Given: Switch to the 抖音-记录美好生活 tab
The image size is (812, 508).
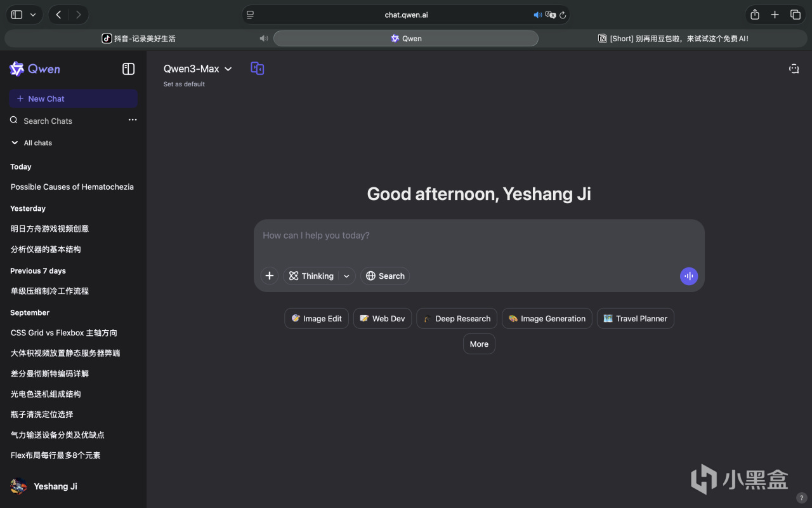Looking at the screenshot, I should click(138, 39).
